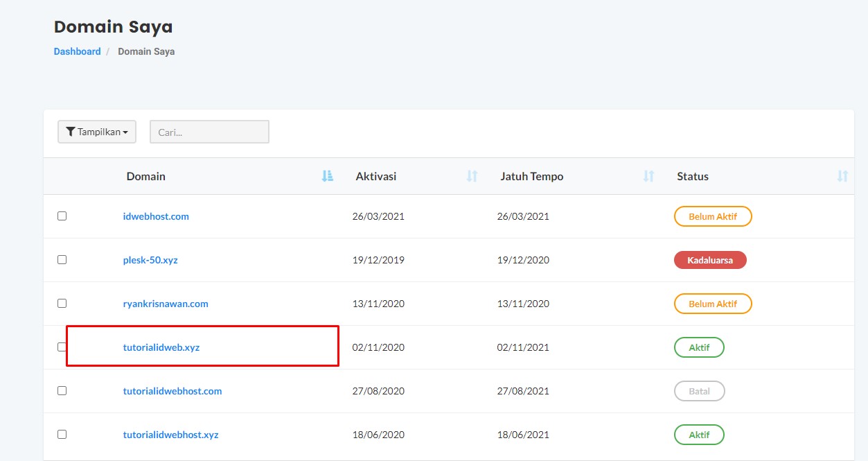Select activation date 27/08/2020
This screenshot has height=461, width=868.
pyautogui.click(x=378, y=391)
